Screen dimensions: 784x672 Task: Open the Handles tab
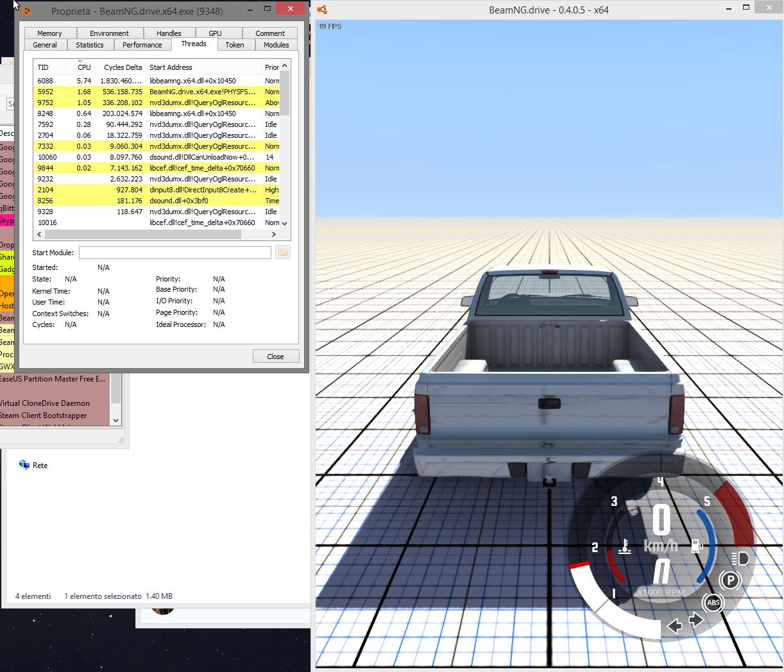169,33
